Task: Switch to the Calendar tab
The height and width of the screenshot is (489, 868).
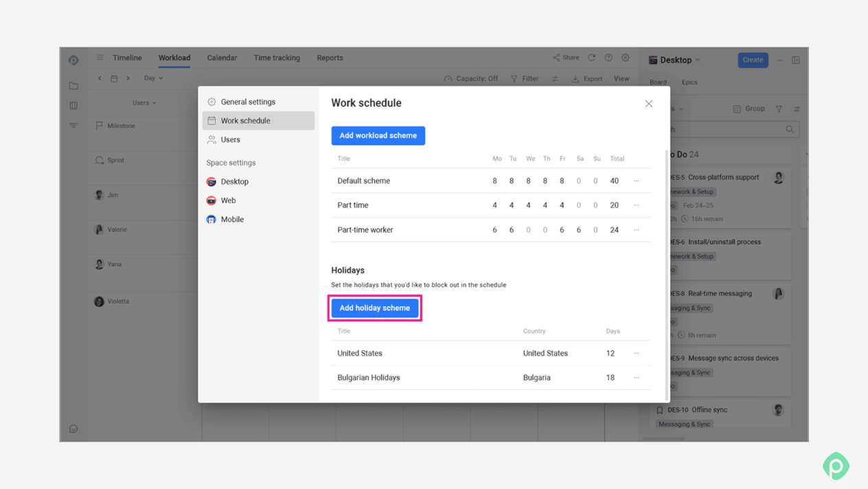Action: (222, 58)
